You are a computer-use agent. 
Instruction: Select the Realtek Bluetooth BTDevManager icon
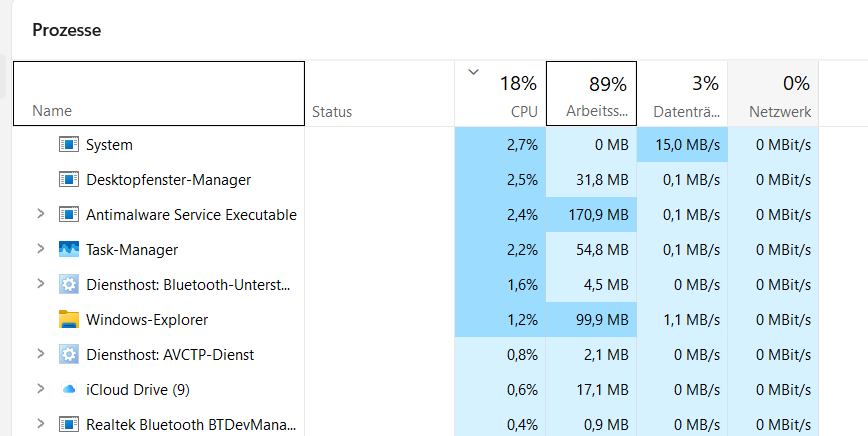69,424
